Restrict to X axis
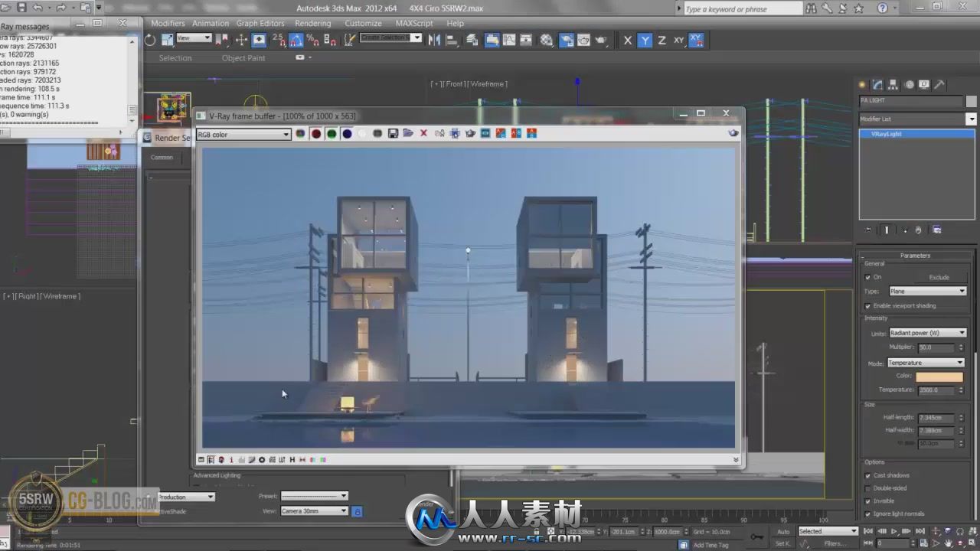The image size is (980, 551). (628, 40)
